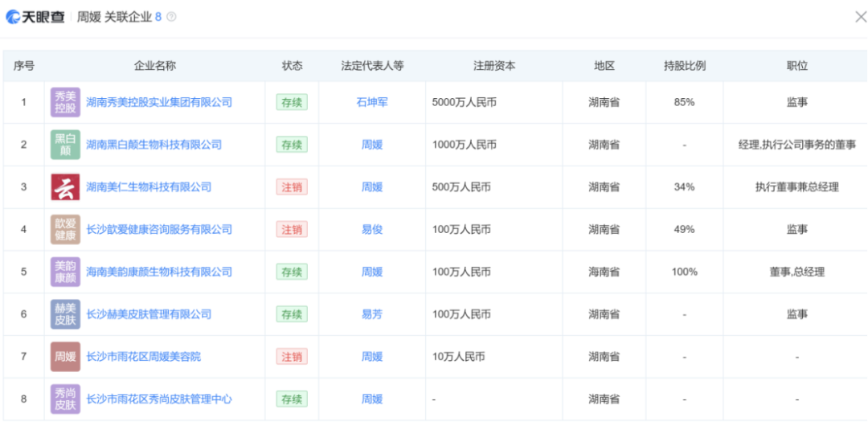Viewport: 868px width, 430px height.
Task: Click the 美韵康颜 company logo icon
Action: (x=65, y=272)
